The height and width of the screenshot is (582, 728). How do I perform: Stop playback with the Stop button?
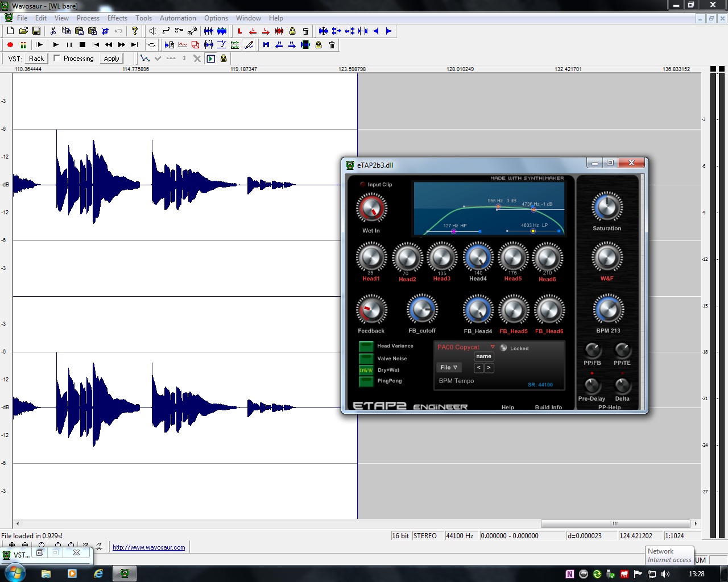[x=82, y=45]
